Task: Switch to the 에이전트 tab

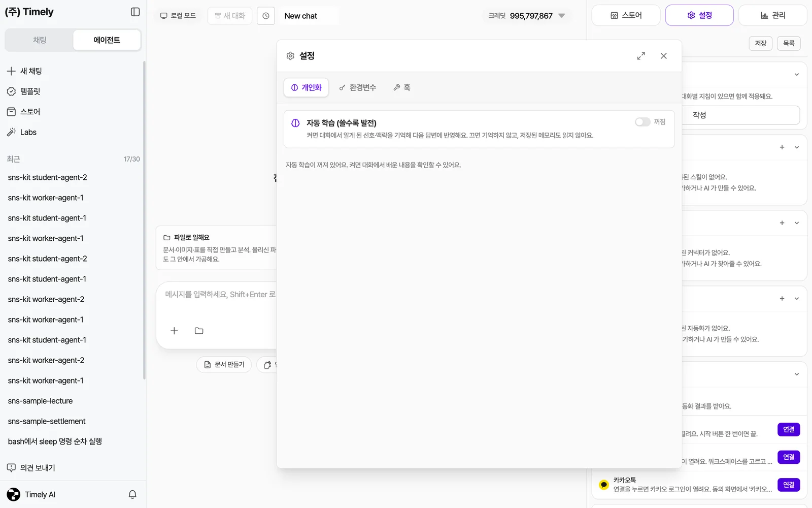Action: [107, 40]
